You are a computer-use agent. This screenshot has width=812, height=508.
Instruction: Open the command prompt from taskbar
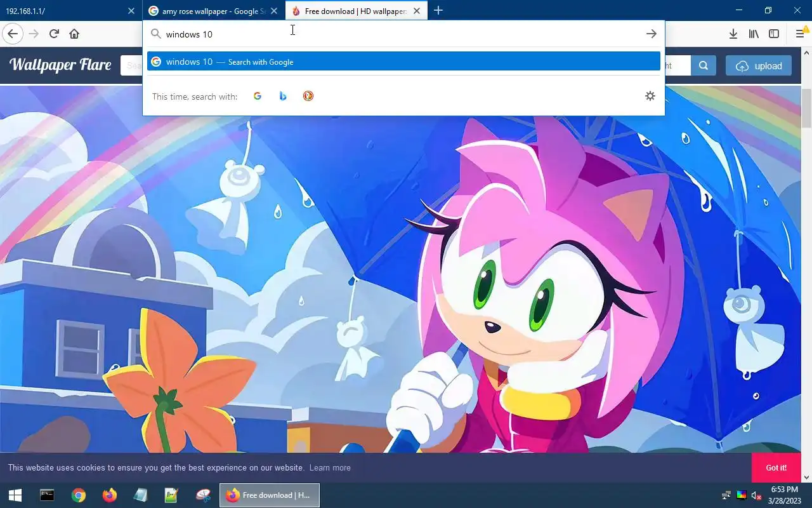point(47,495)
